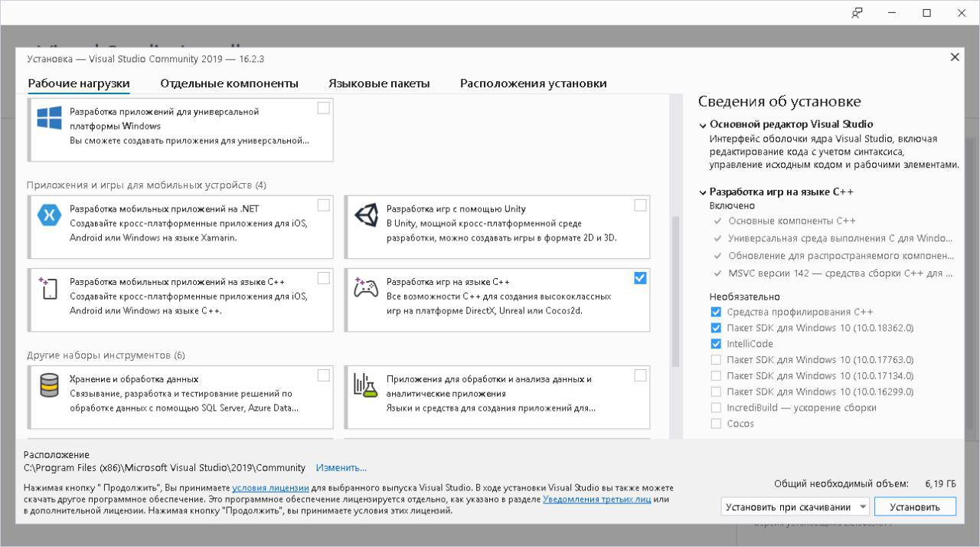Click Другие наборы инструментов (6) heading
This screenshot has width=980, height=547.
pos(106,355)
